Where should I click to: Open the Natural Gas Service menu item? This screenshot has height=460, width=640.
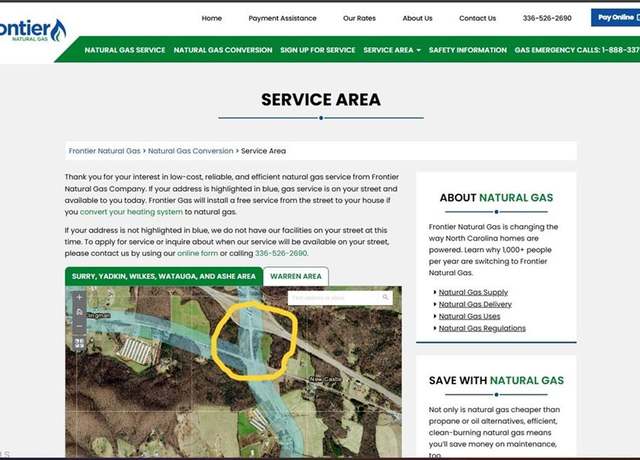[x=125, y=50]
